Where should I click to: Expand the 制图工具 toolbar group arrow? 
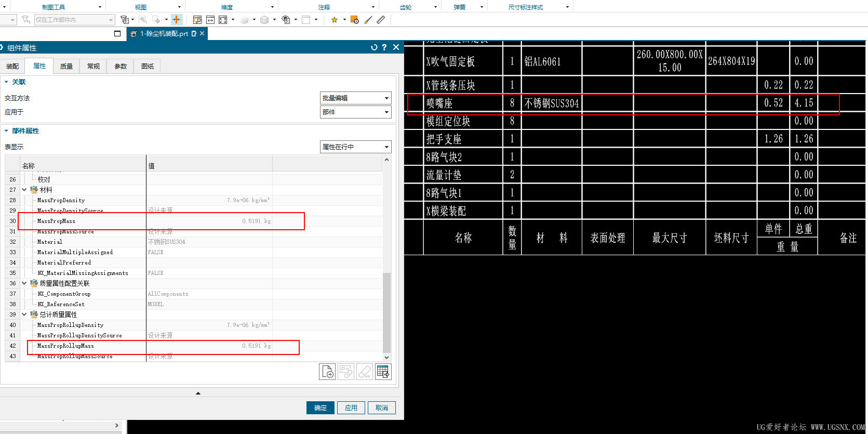click(100, 7)
